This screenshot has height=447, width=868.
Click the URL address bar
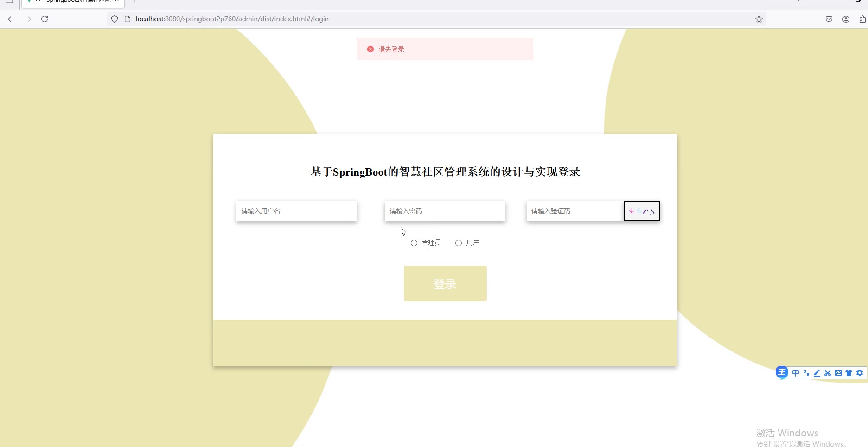coord(436,19)
